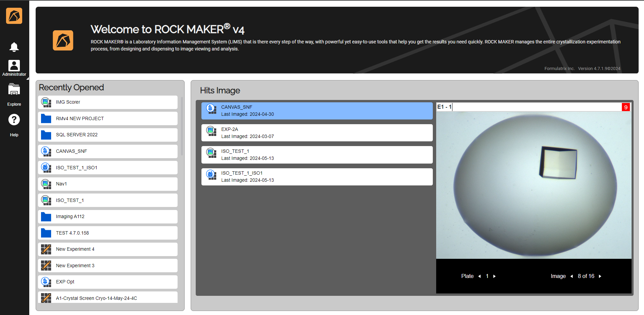Click the red score badge 9
This screenshot has width=644, height=315.
pos(626,107)
